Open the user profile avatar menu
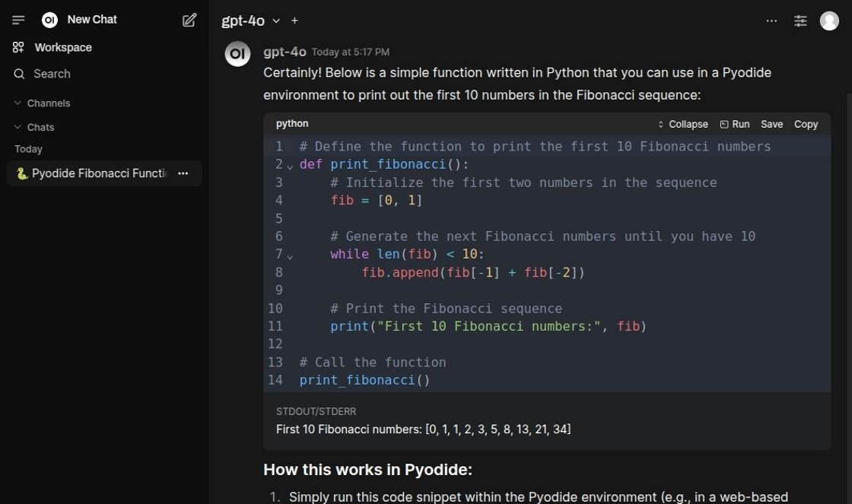The height and width of the screenshot is (504, 852). [829, 21]
